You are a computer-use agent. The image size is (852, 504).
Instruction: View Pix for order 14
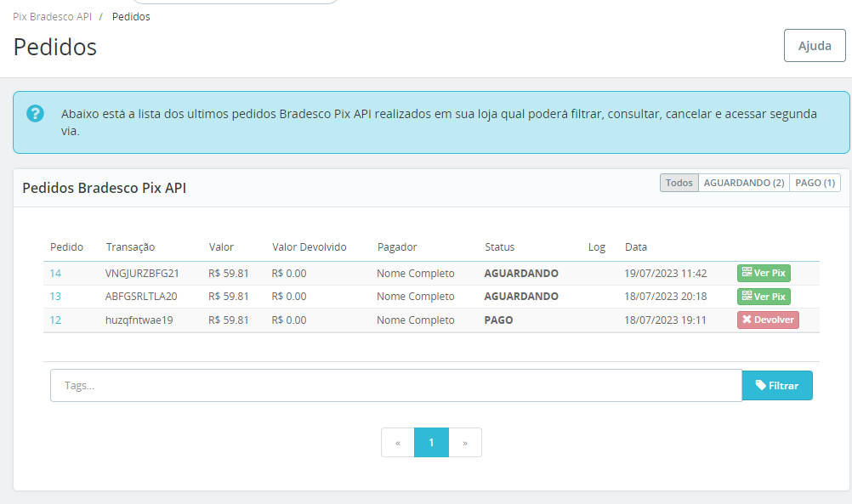coord(764,273)
